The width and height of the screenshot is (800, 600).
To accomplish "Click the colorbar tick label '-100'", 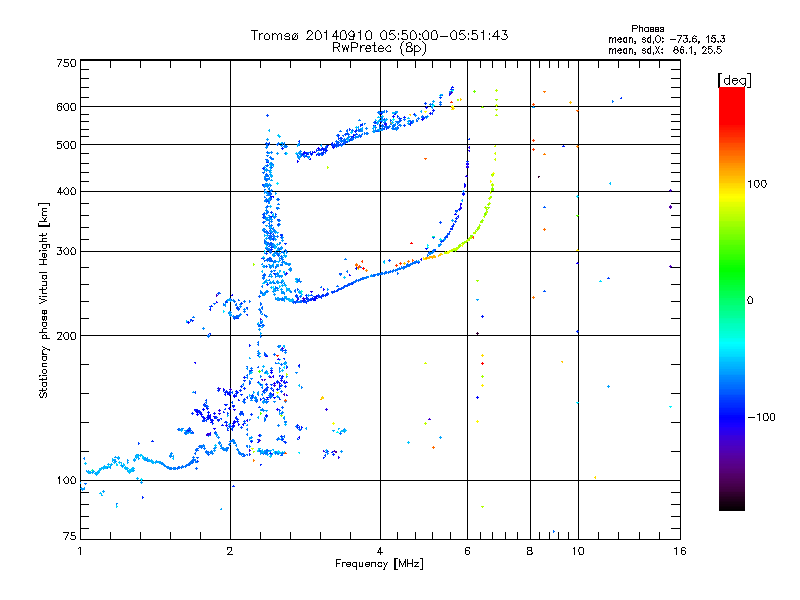I will coord(761,417).
